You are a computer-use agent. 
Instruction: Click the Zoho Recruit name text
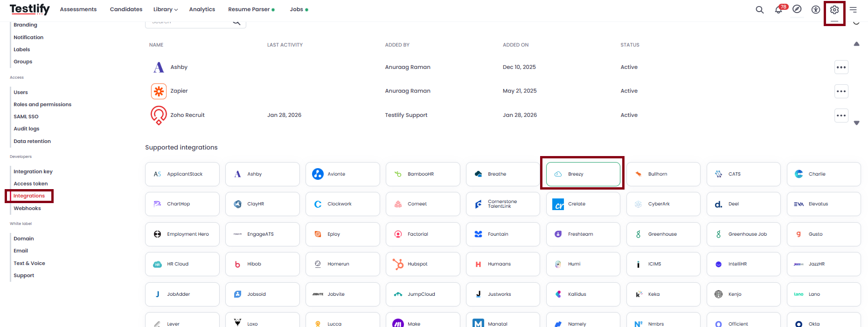pyautogui.click(x=187, y=115)
